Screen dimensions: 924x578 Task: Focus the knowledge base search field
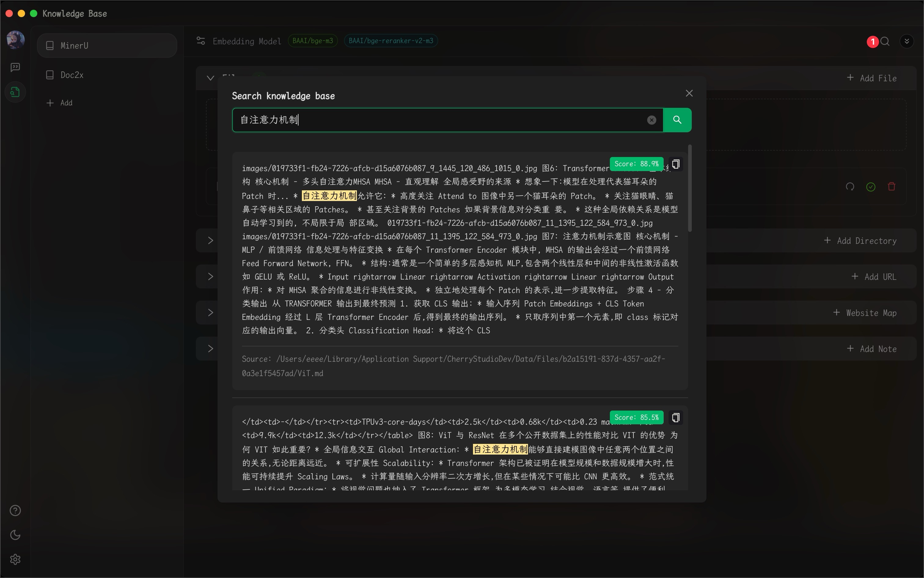click(440, 120)
